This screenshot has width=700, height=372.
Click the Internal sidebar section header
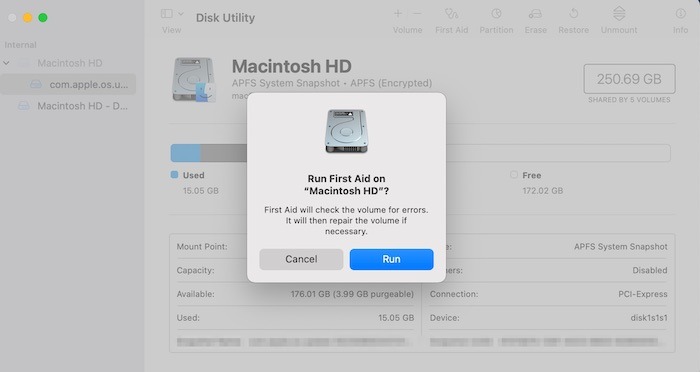tap(21, 45)
